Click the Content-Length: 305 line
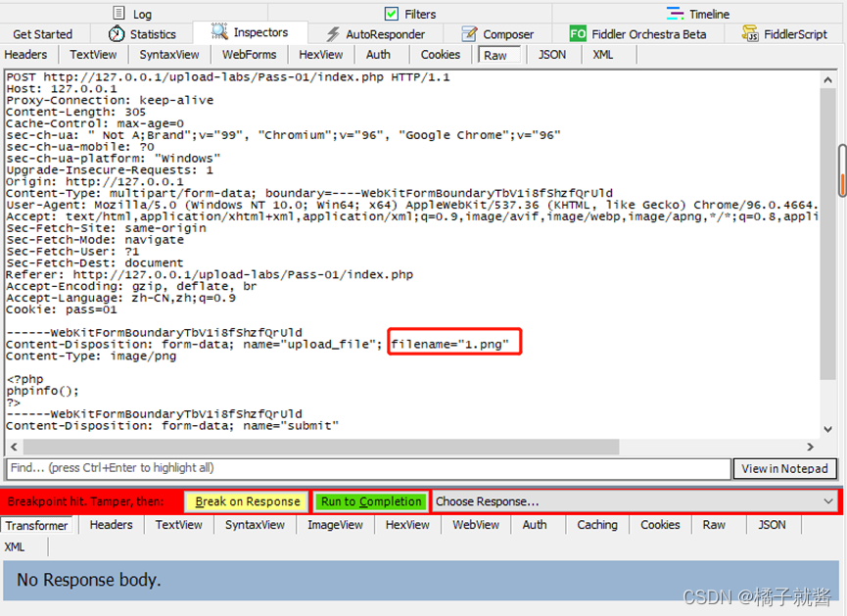Screen dimensions: 847x616 pos(75,112)
